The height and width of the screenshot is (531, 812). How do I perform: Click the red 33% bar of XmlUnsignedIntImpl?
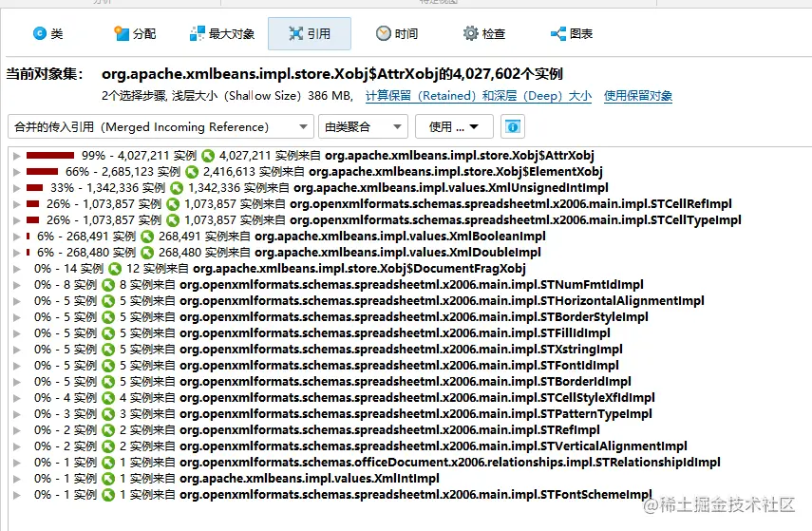[35, 187]
